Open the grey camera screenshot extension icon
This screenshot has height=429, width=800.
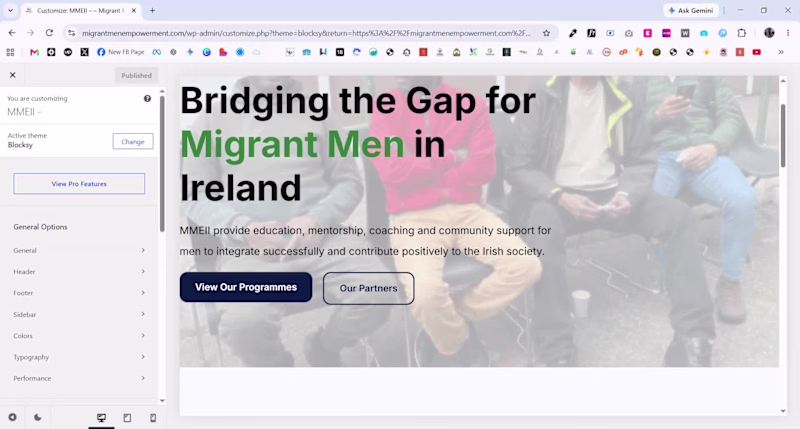click(629, 33)
